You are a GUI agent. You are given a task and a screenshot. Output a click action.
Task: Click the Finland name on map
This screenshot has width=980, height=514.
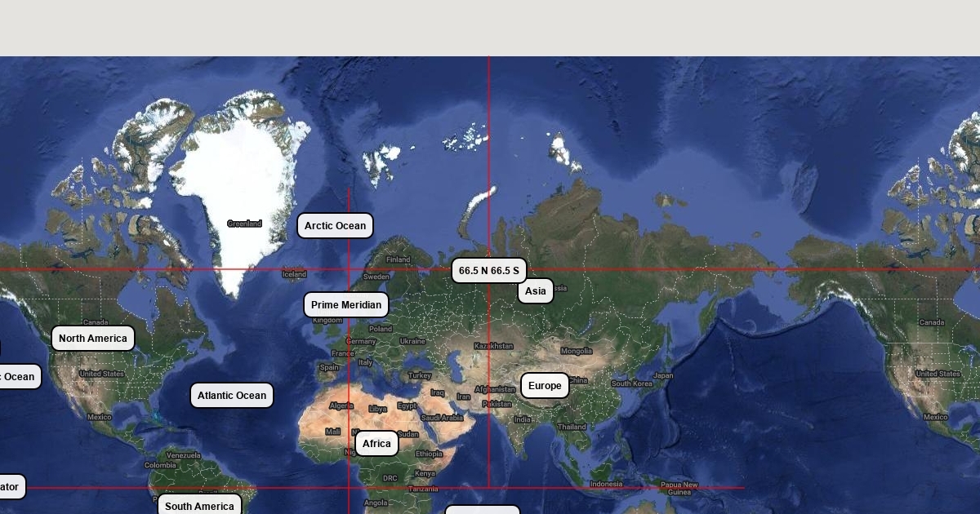click(x=398, y=259)
